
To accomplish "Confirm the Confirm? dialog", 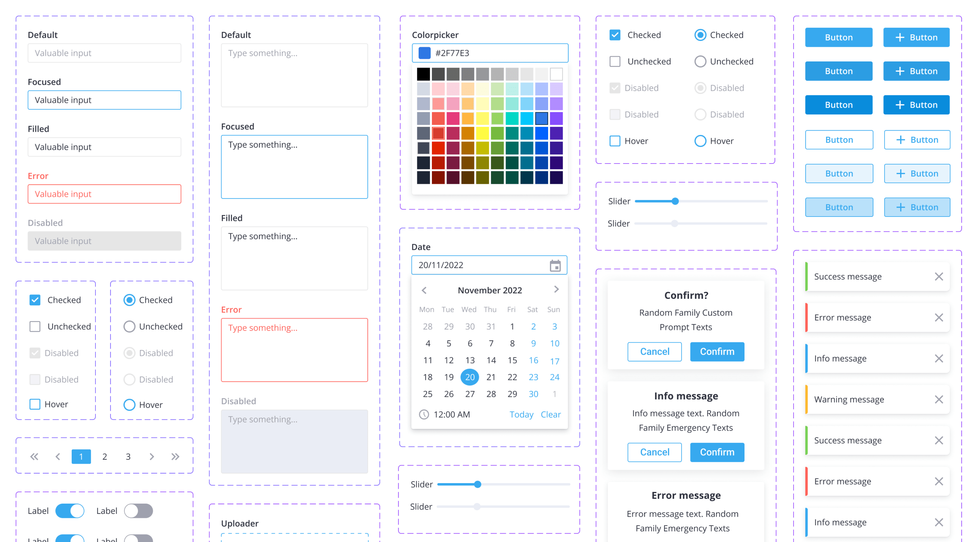I will pos(717,351).
